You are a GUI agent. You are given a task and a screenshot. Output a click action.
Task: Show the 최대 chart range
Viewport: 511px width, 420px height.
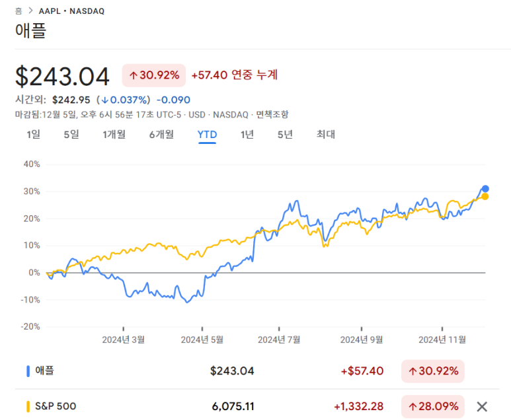326,134
